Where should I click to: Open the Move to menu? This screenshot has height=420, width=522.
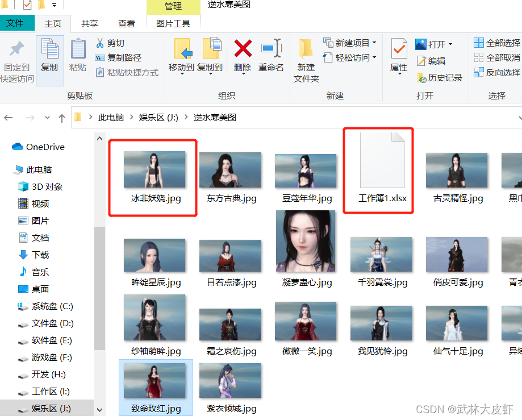(x=181, y=56)
